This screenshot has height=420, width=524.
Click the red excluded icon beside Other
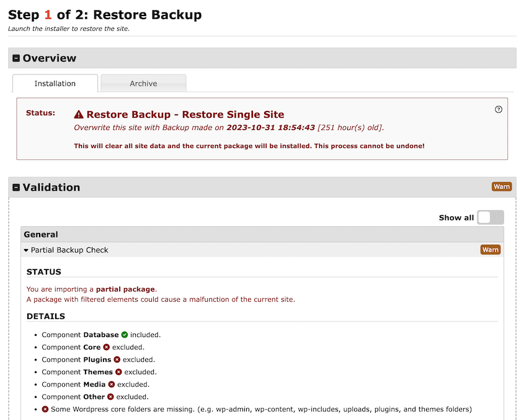click(x=110, y=396)
